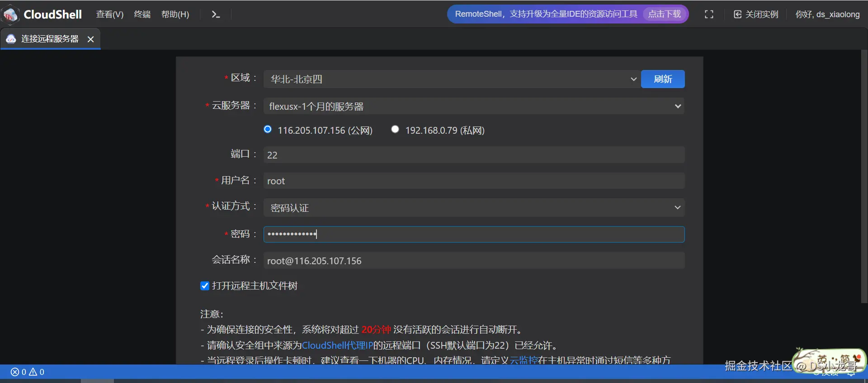
Task: Select private IP 192.168.0.79 radio button
Action: click(x=395, y=130)
